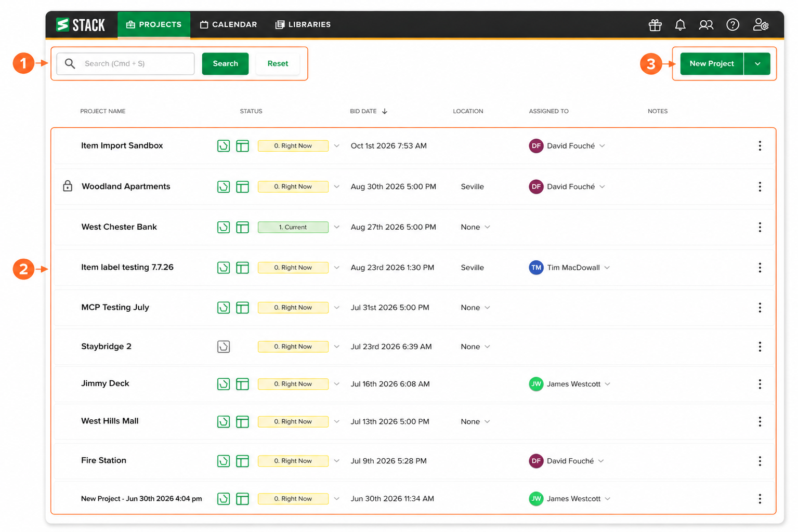Open the West Chester Bank project
Screen dimensions: 798x532
point(119,227)
